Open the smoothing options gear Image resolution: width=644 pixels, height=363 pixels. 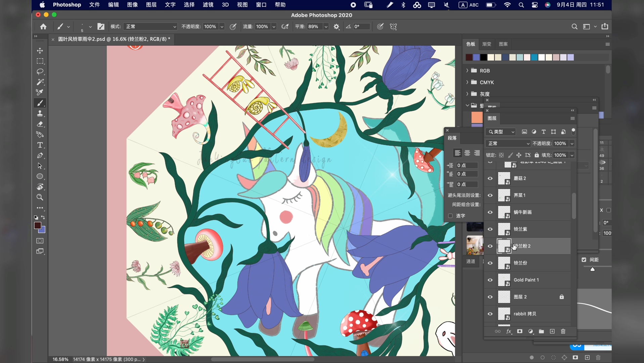point(336,27)
